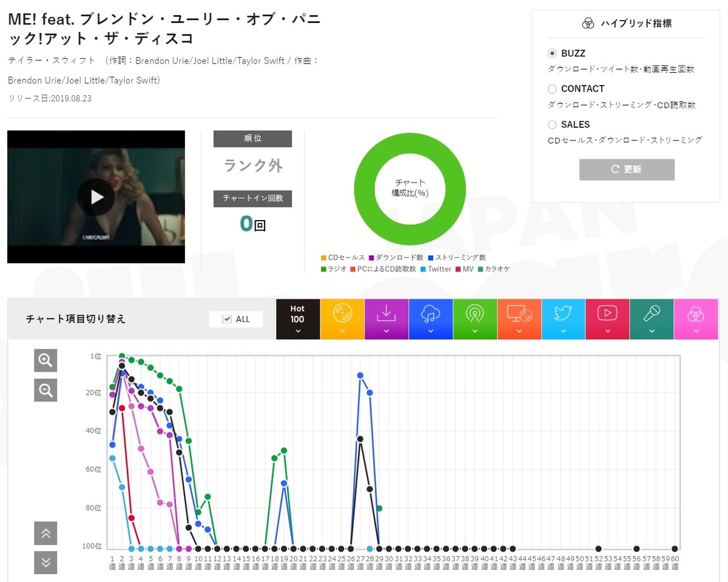Image resolution: width=728 pixels, height=582 pixels.
Task: Zoom out on the chart graph
Action: 45,390
